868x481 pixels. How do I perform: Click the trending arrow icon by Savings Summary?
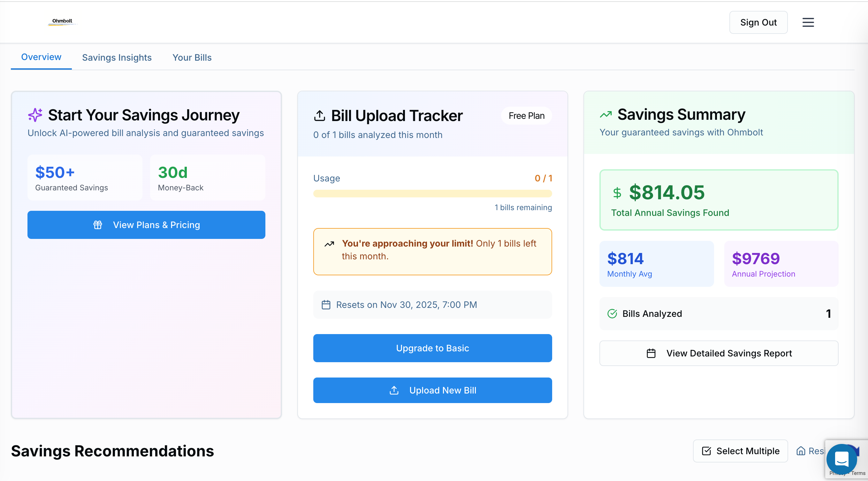point(605,115)
